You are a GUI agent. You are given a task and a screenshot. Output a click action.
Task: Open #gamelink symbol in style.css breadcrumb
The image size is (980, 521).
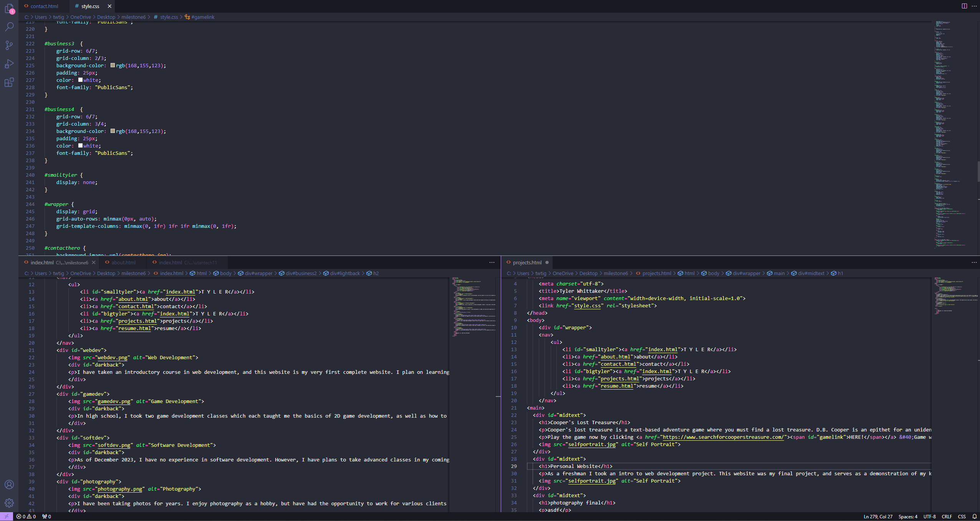(x=200, y=17)
